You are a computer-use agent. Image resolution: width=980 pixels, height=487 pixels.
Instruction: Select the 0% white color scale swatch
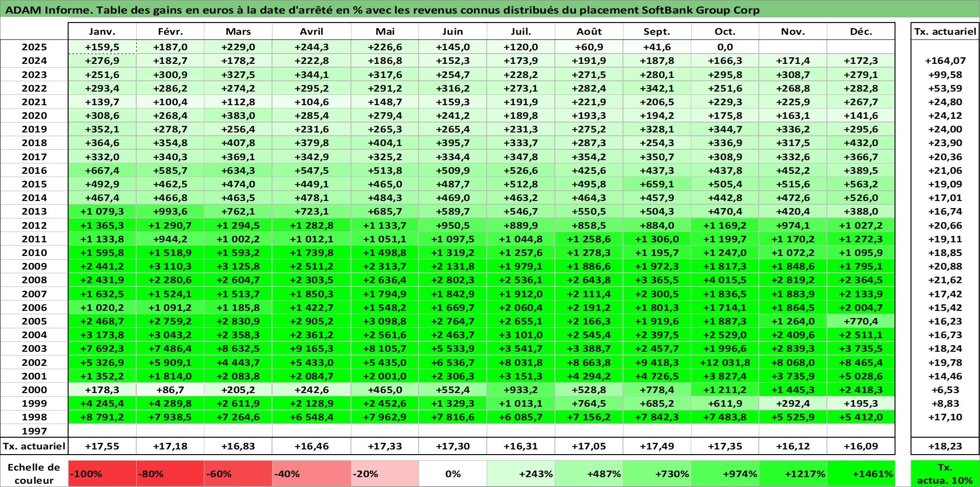453,473
